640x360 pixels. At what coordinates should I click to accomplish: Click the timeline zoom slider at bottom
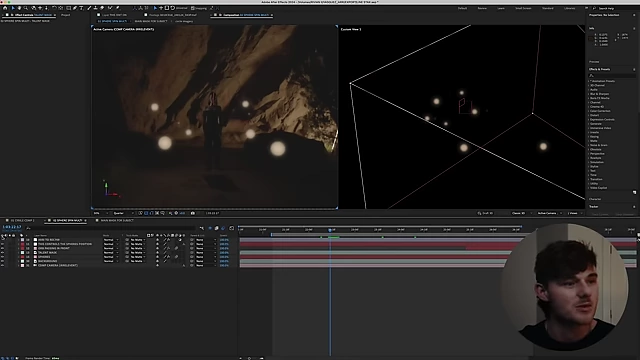pos(250,358)
